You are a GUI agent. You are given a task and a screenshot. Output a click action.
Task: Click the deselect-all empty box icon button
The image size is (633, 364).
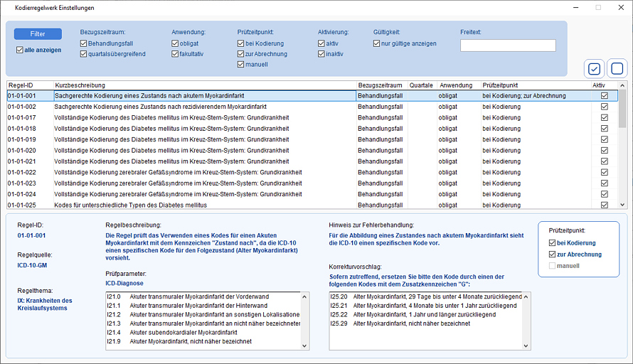click(x=617, y=69)
